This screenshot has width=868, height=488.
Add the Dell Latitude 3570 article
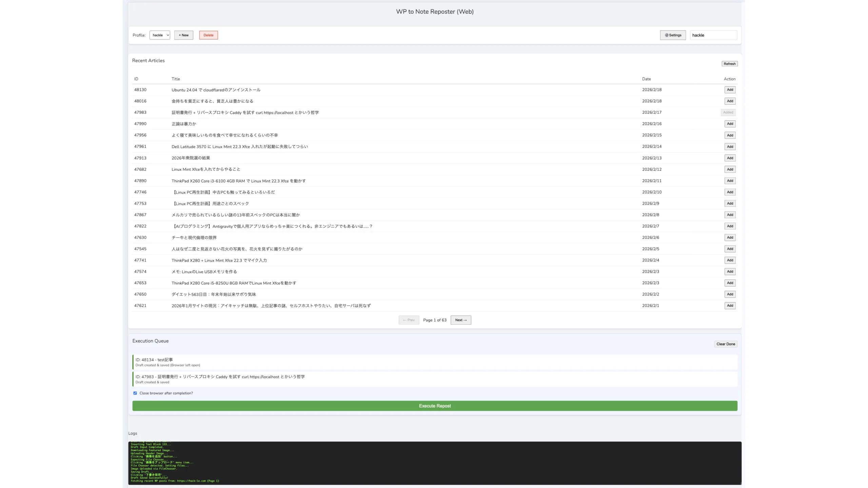point(730,146)
